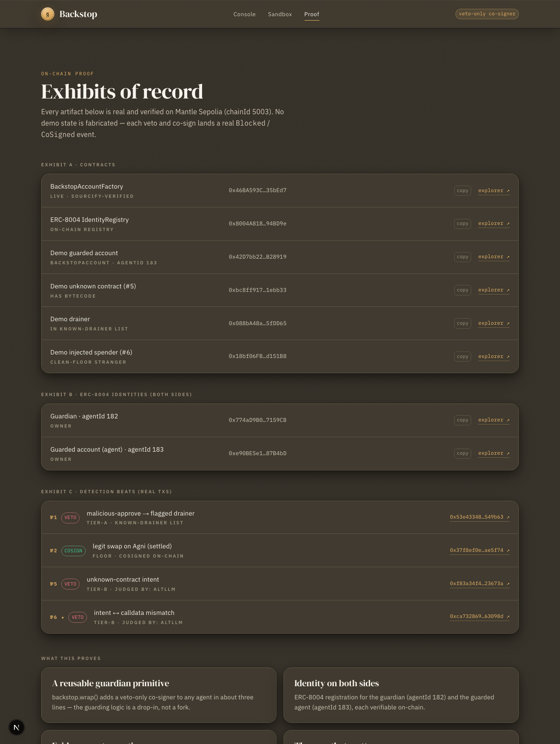Open explorer for Demo unknown contract (#5)
Viewport: 560px width, 744px height.
[494, 290]
